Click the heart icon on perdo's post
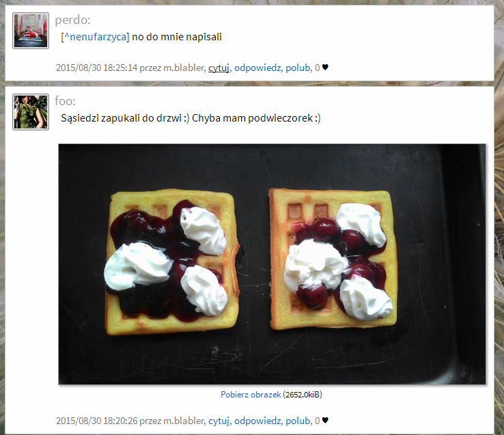 click(x=325, y=68)
